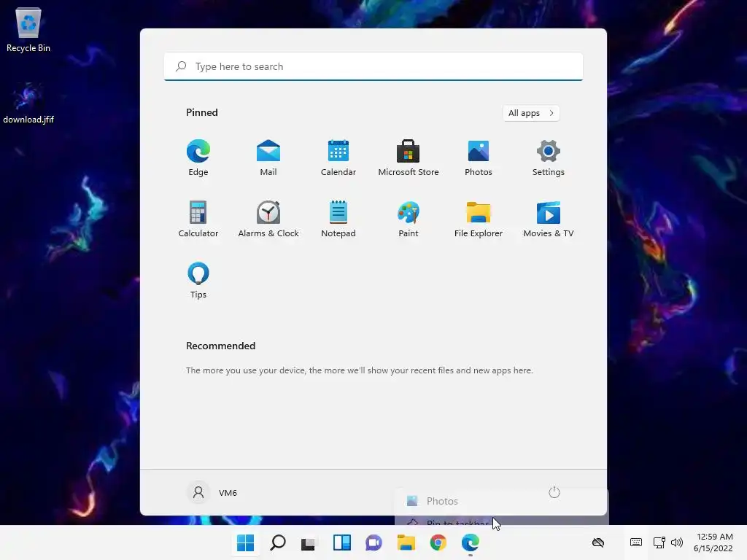The image size is (747, 560).
Task: Open Microsoft Store
Action: [x=409, y=157]
